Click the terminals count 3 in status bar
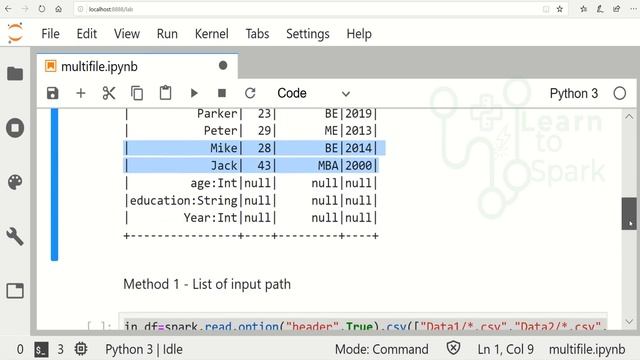Image resolution: width=640 pixels, height=360 pixels. click(x=60, y=349)
